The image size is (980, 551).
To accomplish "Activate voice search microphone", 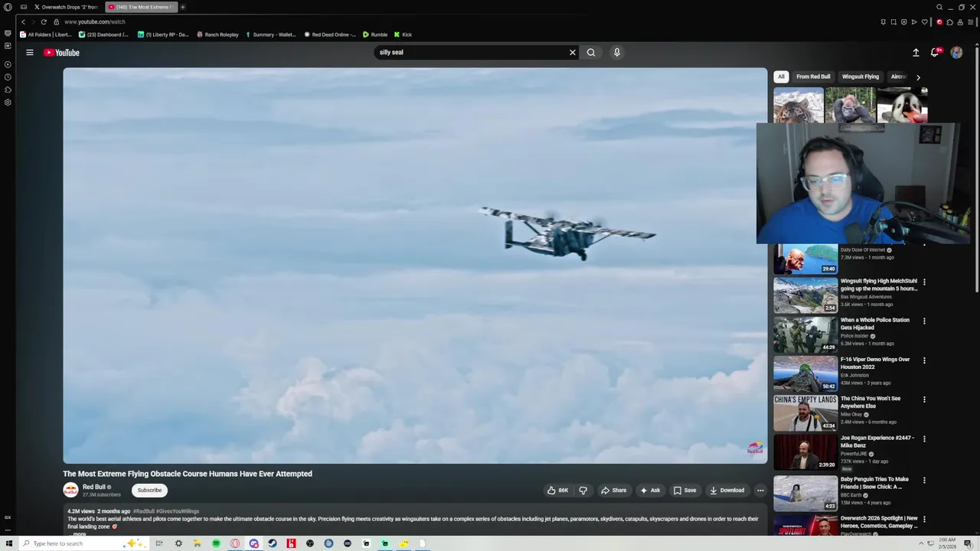I will (616, 53).
